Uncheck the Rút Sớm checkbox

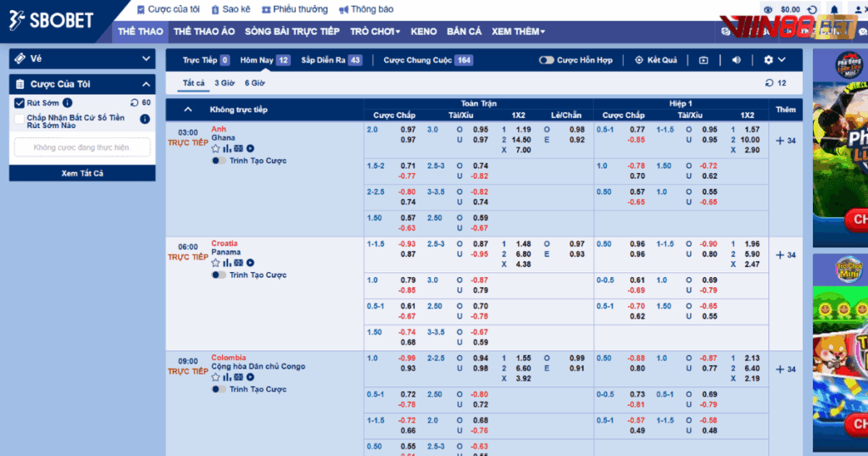(19, 103)
